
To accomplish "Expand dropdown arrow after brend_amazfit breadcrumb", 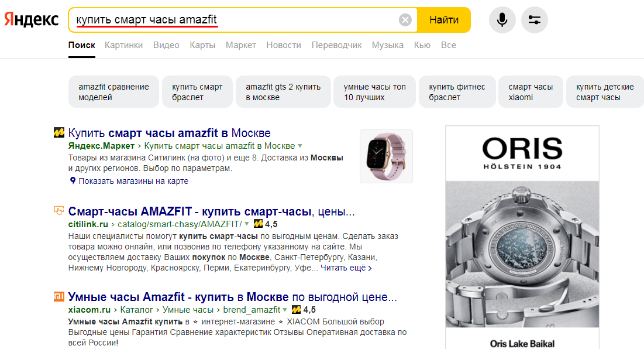I will [x=285, y=310].
